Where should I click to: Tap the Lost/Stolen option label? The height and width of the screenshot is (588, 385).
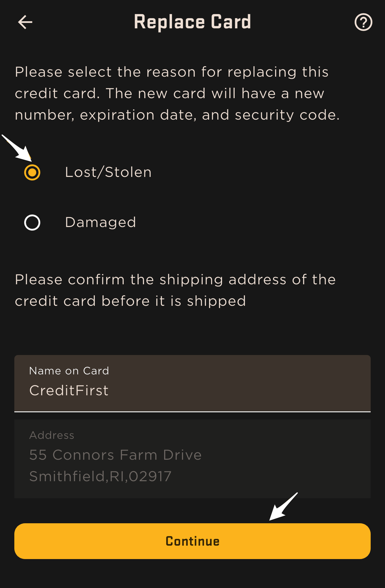click(108, 172)
